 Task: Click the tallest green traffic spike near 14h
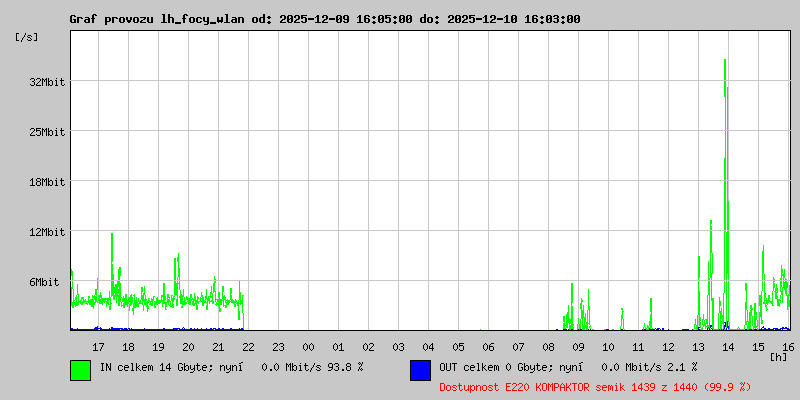[x=725, y=194]
